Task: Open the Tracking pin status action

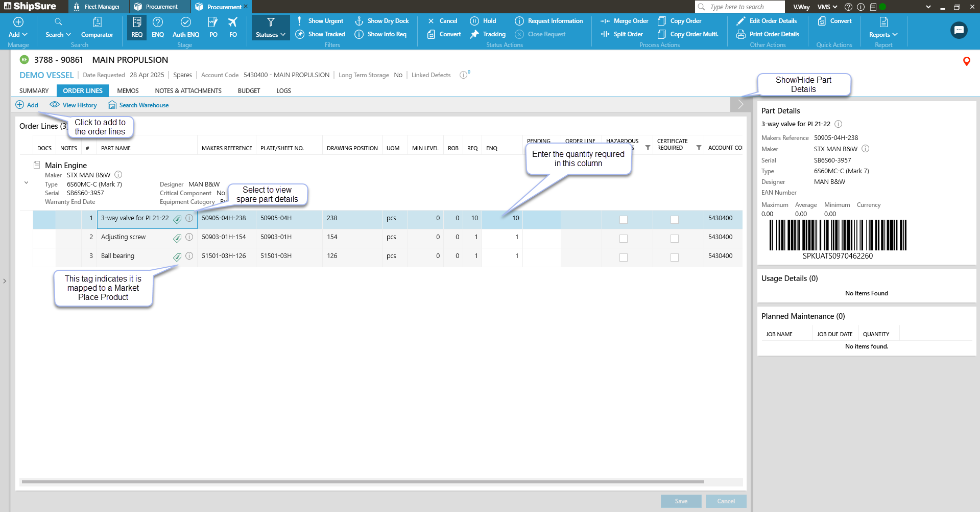Action: [474, 34]
